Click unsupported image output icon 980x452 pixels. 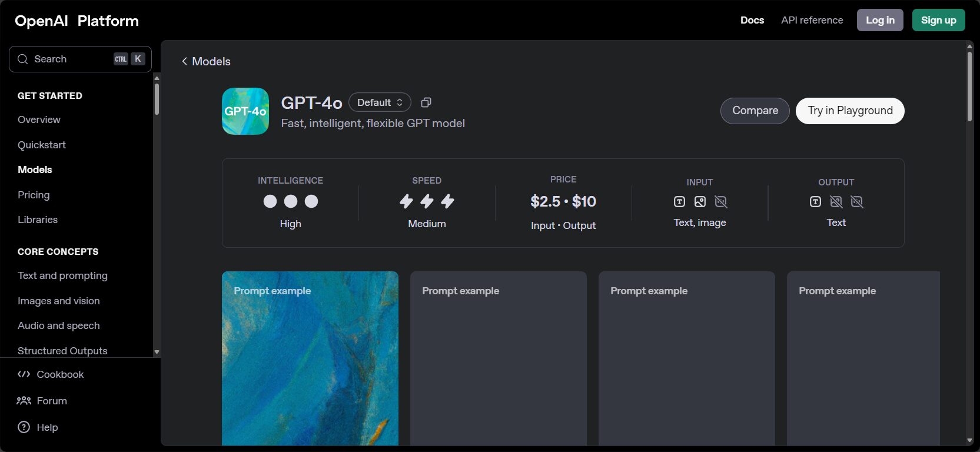pyautogui.click(x=836, y=202)
